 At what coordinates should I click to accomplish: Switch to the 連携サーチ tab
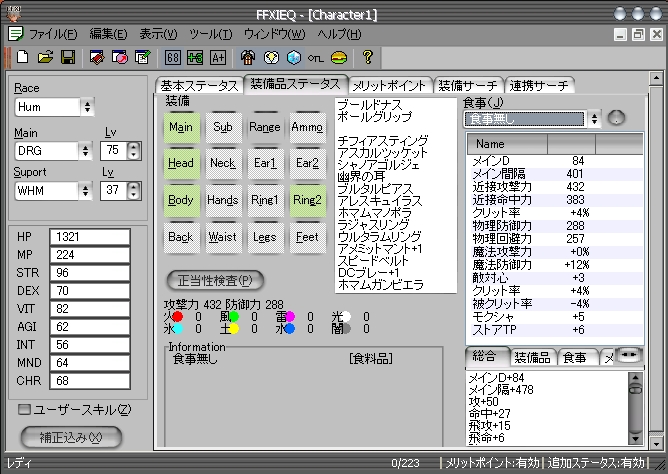[x=539, y=86]
